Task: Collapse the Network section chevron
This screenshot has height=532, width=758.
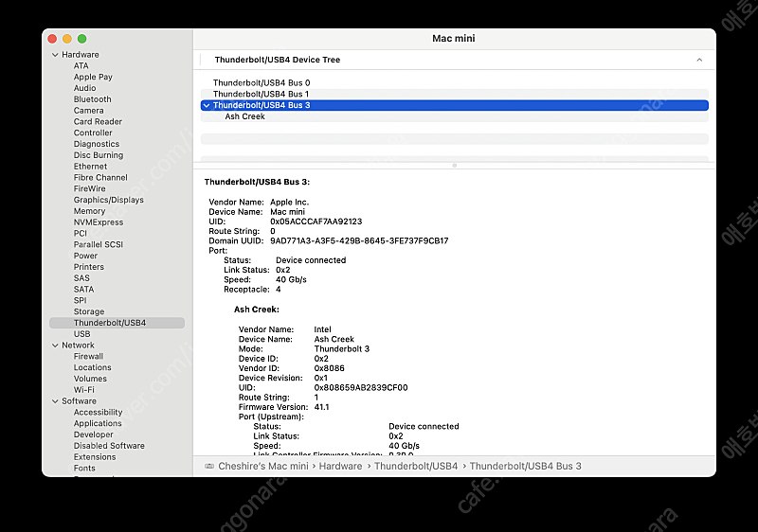Action: [54, 346]
